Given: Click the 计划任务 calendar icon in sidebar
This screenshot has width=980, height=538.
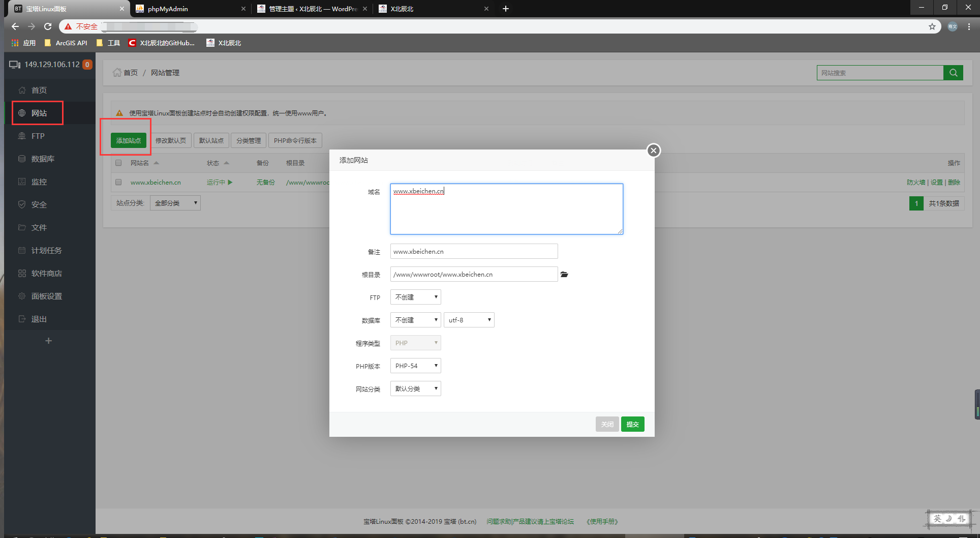Looking at the screenshot, I should click(22, 250).
